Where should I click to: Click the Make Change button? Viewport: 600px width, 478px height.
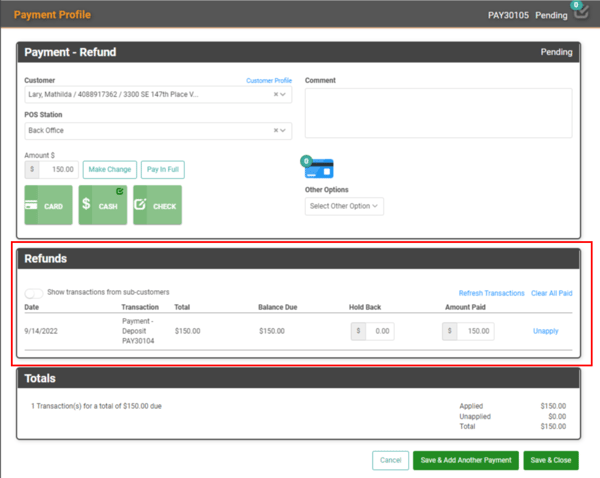(x=109, y=170)
